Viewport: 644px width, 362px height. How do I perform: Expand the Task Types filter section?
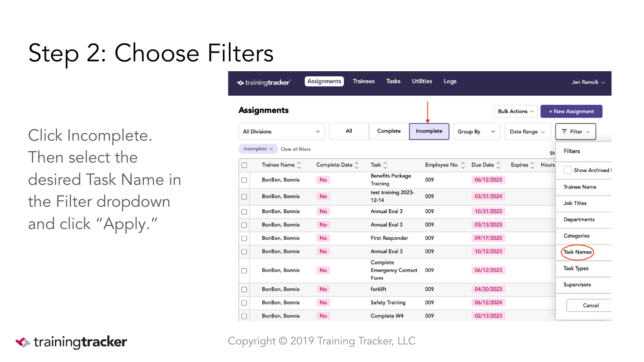pos(583,268)
